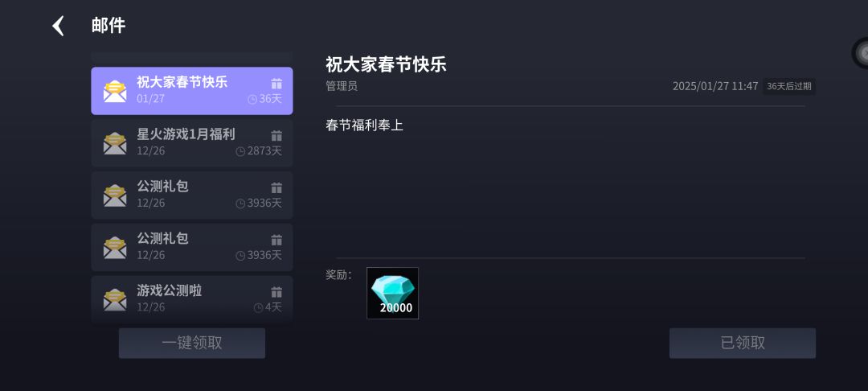The height and width of the screenshot is (391, 868).
Task: Click the clock icon beside 2873天
Action: click(x=240, y=151)
